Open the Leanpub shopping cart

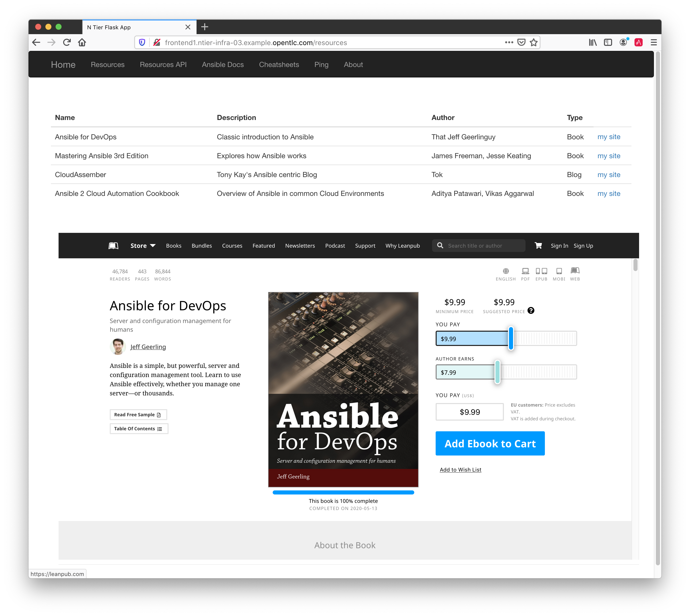tap(538, 245)
